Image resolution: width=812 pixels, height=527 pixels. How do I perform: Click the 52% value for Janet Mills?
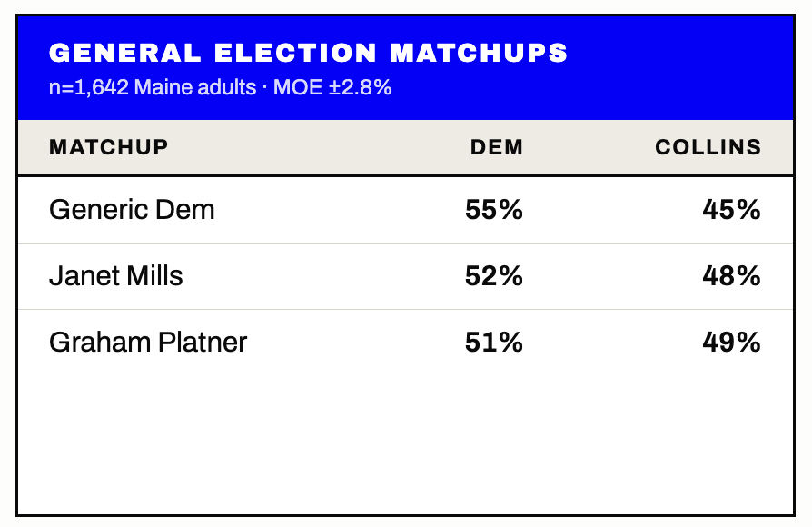pos(493,275)
